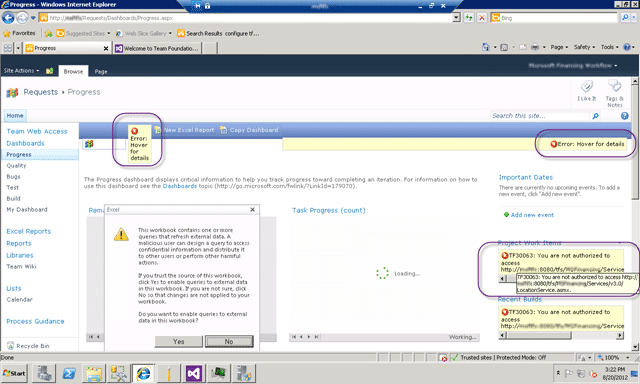Switch to the Browse ribbon tab

[73, 71]
